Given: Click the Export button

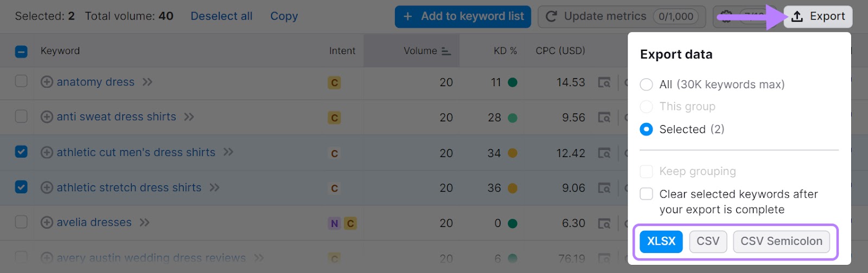Looking at the screenshot, I should [818, 16].
